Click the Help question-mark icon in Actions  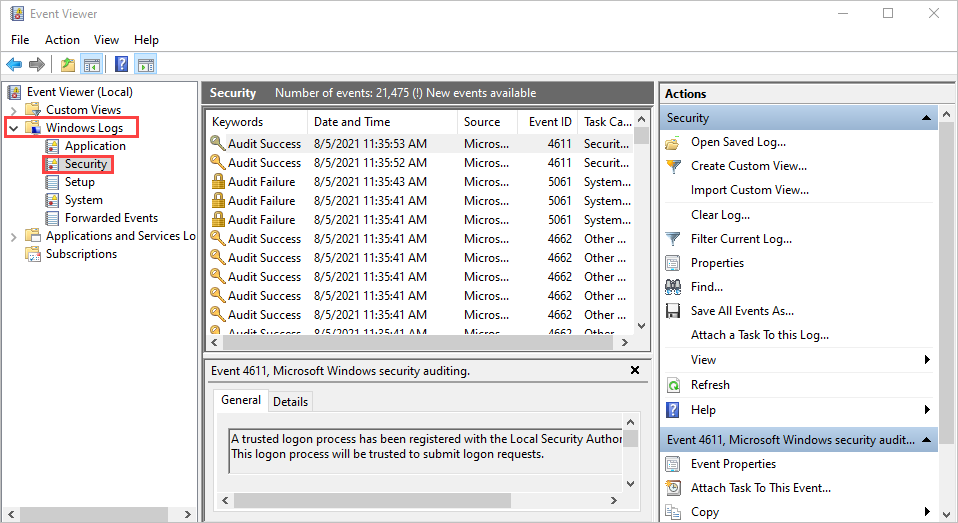673,410
